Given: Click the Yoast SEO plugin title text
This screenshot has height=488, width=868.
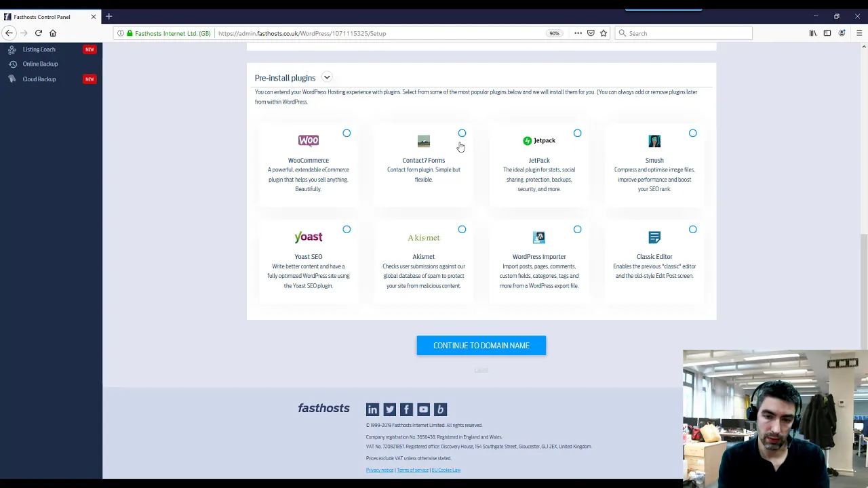Looking at the screenshot, I should [x=309, y=257].
